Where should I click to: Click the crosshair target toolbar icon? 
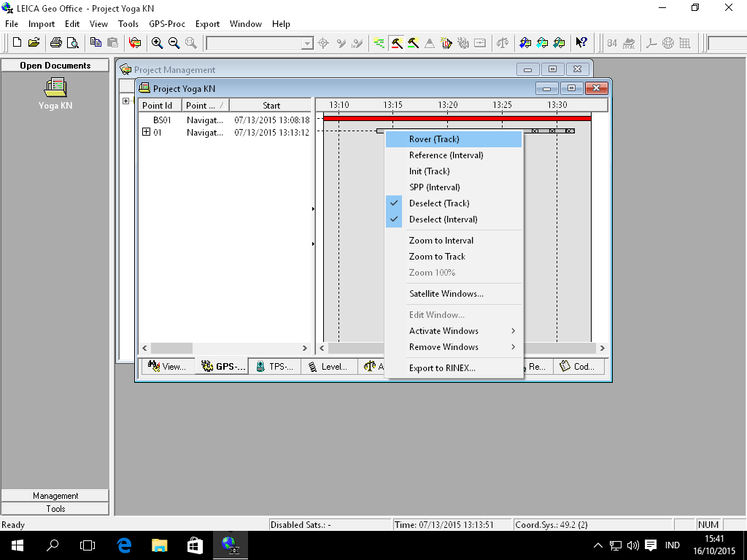coord(323,43)
